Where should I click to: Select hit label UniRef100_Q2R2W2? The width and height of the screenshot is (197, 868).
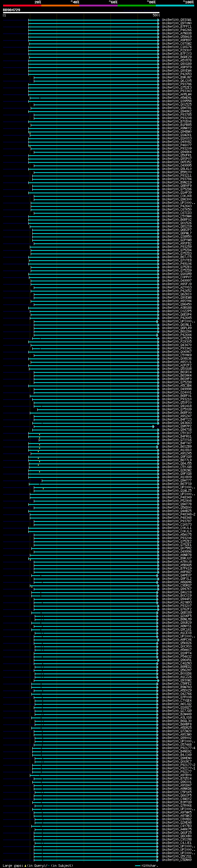click(x=176, y=470)
